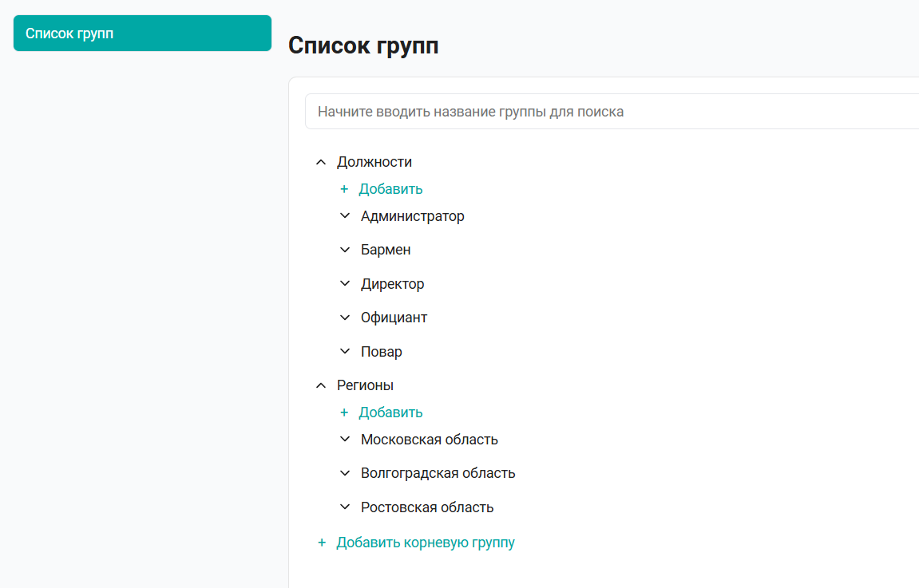Collapse the Регионы group chevron

point(321,385)
